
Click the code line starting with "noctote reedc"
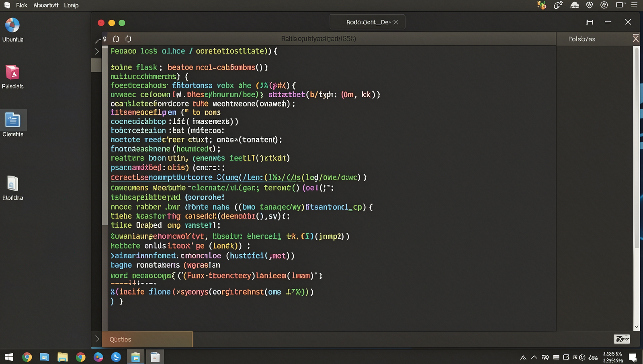click(x=197, y=139)
